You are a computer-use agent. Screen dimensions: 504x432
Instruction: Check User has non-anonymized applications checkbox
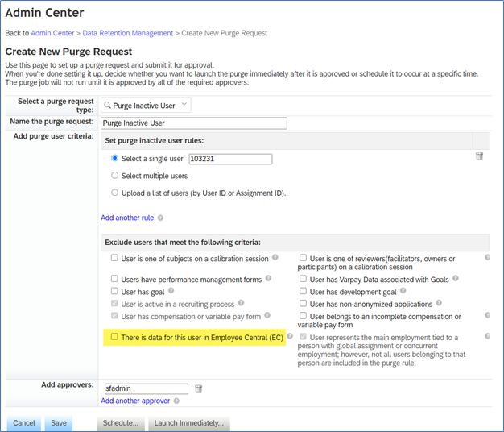tap(303, 303)
